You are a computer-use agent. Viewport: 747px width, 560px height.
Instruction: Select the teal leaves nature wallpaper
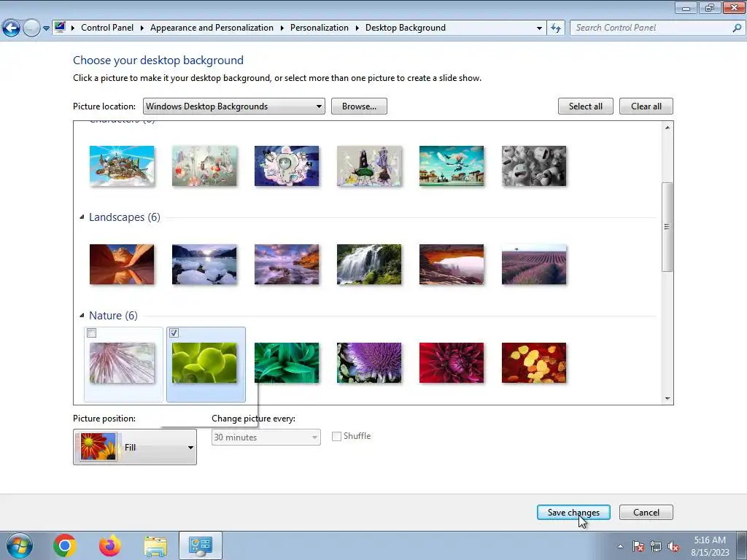287,363
